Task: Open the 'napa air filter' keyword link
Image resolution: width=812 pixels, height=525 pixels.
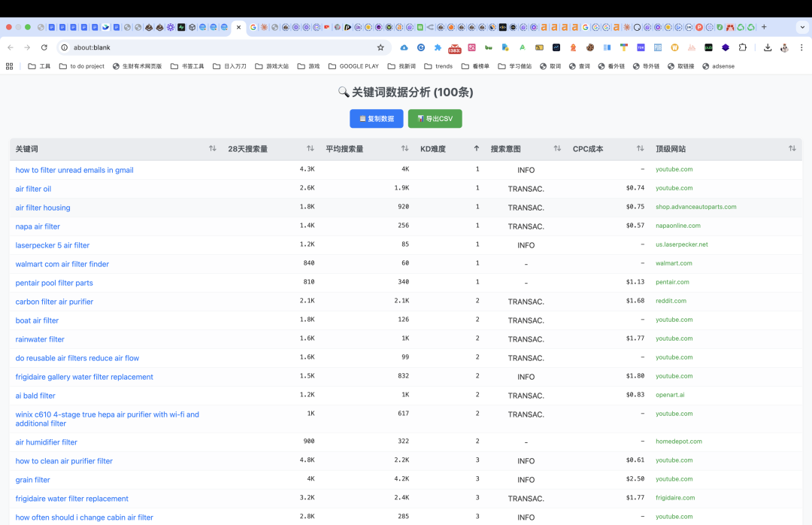Action: (38, 226)
